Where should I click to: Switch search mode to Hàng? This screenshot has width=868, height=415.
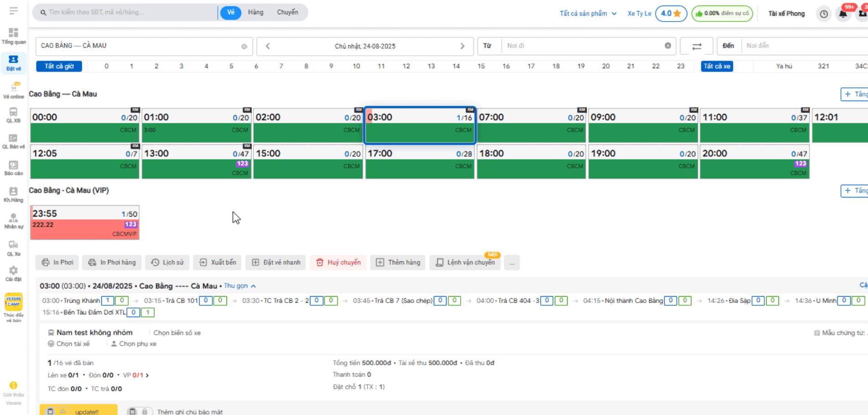pos(255,12)
